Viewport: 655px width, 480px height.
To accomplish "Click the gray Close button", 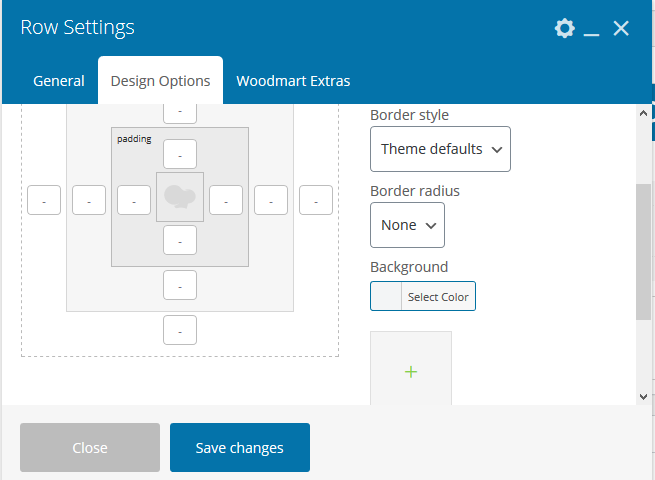I will point(90,447).
